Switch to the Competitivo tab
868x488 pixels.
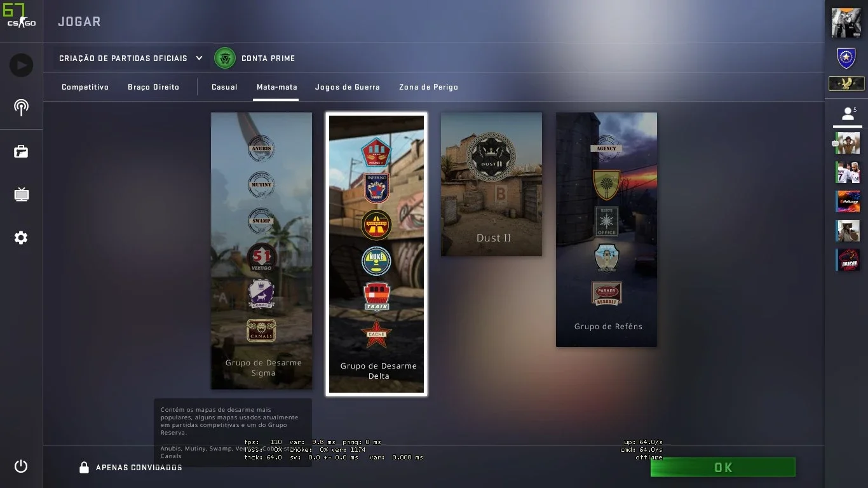pyautogui.click(x=85, y=87)
